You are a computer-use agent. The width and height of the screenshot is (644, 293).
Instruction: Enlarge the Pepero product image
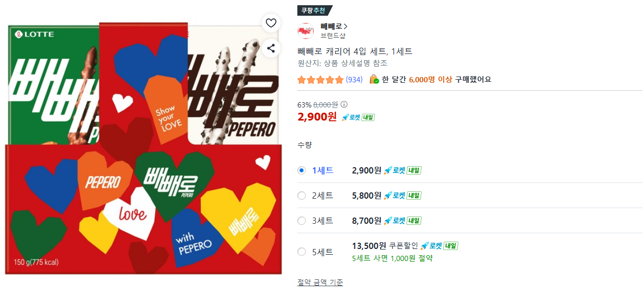coord(144,148)
